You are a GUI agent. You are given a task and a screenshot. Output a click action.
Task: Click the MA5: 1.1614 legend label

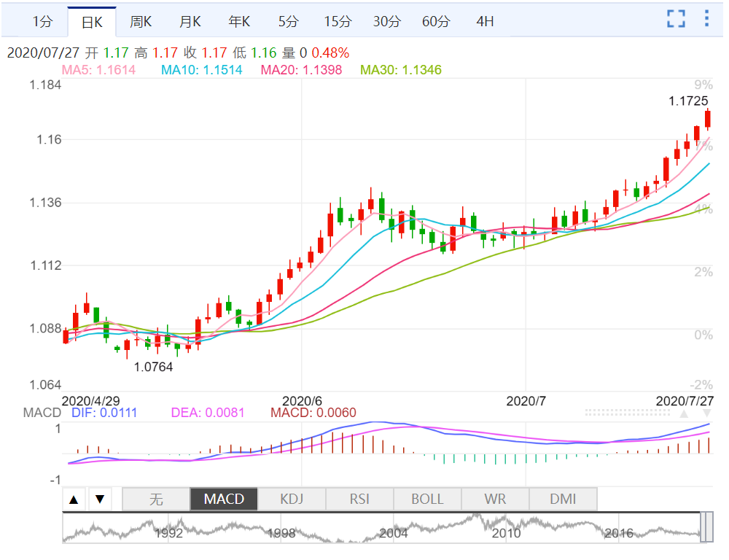[98, 70]
